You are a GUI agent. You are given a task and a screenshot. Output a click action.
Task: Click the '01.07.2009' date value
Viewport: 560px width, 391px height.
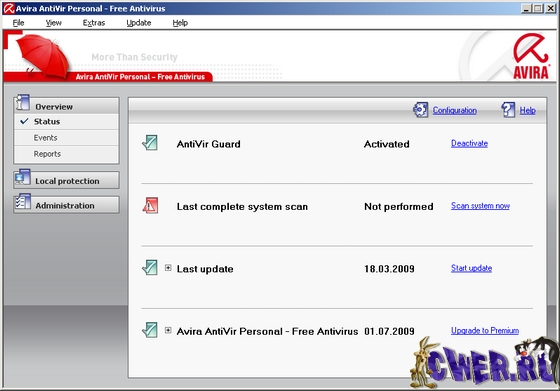pos(389,331)
